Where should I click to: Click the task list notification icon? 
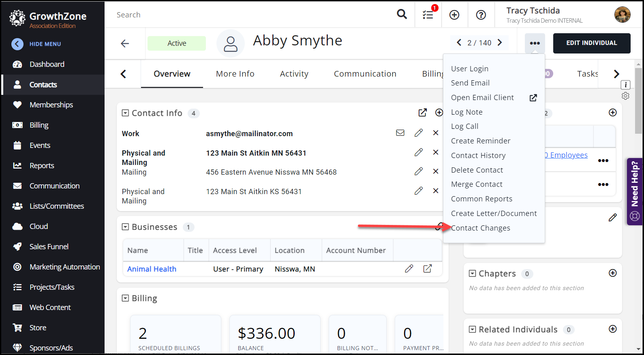click(428, 15)
